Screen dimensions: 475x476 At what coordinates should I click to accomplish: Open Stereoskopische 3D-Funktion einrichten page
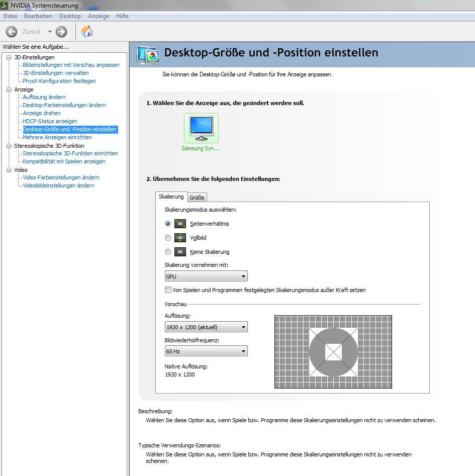click(x=70, y=153)
